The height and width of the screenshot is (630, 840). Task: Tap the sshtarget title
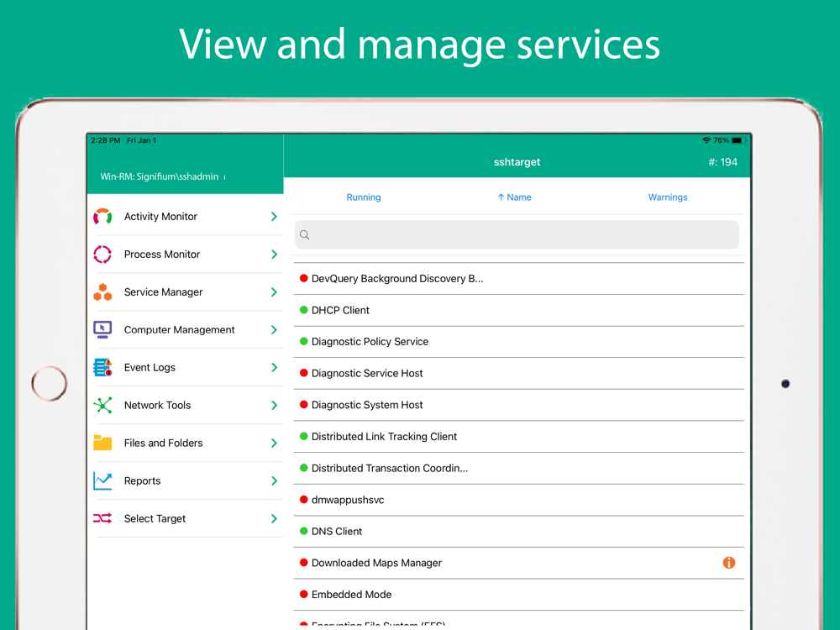click(x=517, y=162)
